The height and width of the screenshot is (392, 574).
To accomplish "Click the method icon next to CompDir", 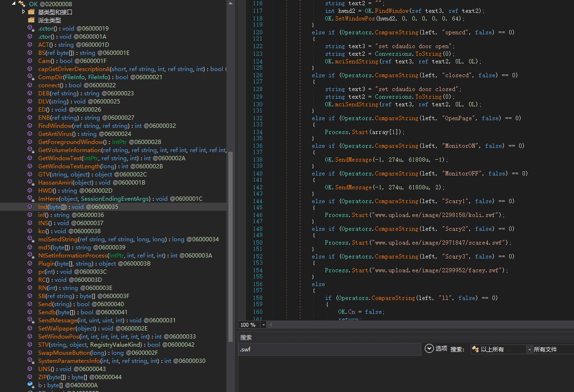I will point(31,77).
